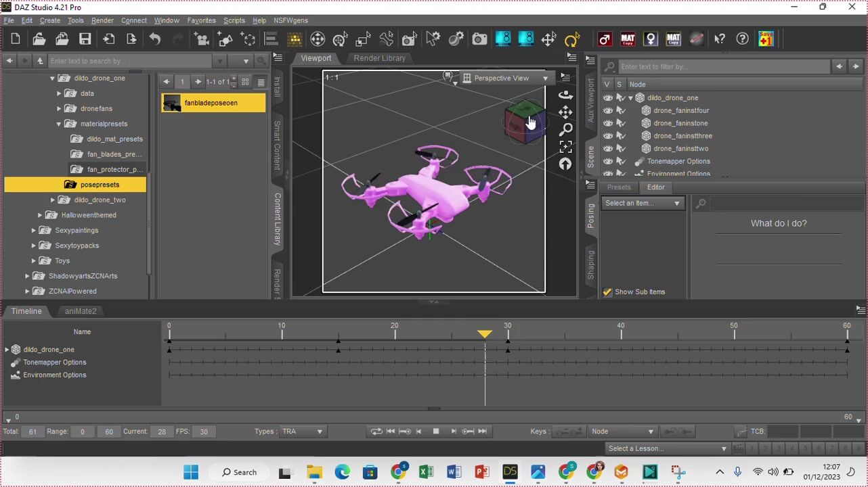This screenshot has width=868, height=487.
Task: Open the Render menu
Action: click(102, 20)
